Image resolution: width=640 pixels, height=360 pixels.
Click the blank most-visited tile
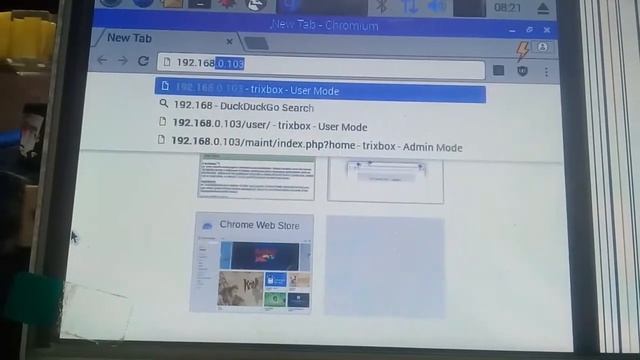[385, 267]
